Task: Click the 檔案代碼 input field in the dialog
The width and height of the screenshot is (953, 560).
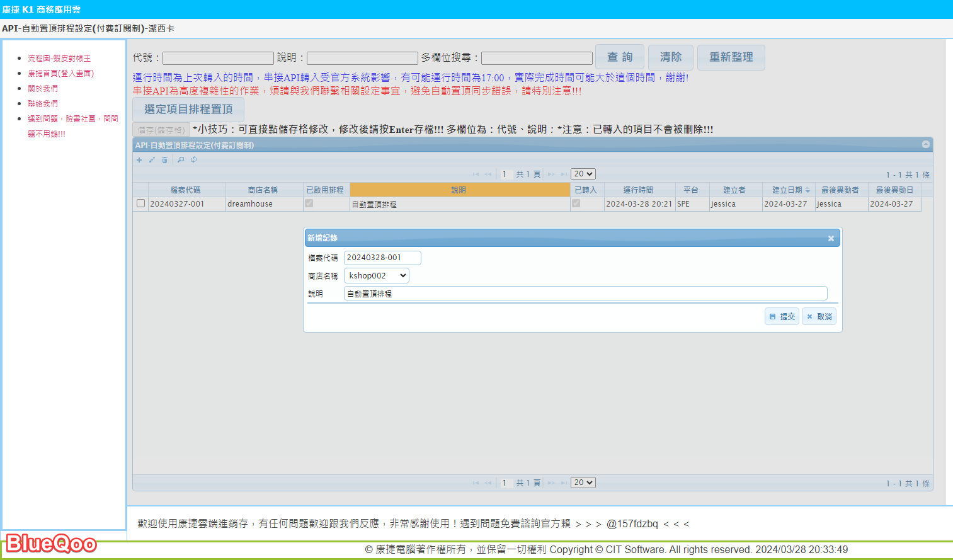Action: 382,258
